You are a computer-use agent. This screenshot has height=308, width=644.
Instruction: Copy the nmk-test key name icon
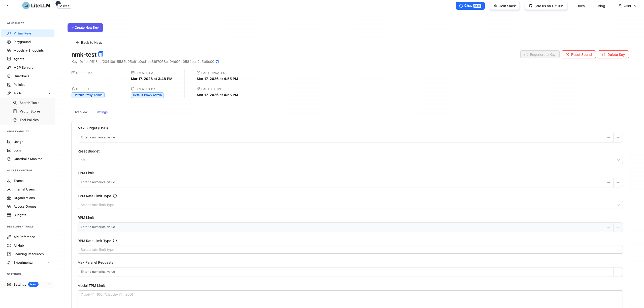tap(101, 54)
